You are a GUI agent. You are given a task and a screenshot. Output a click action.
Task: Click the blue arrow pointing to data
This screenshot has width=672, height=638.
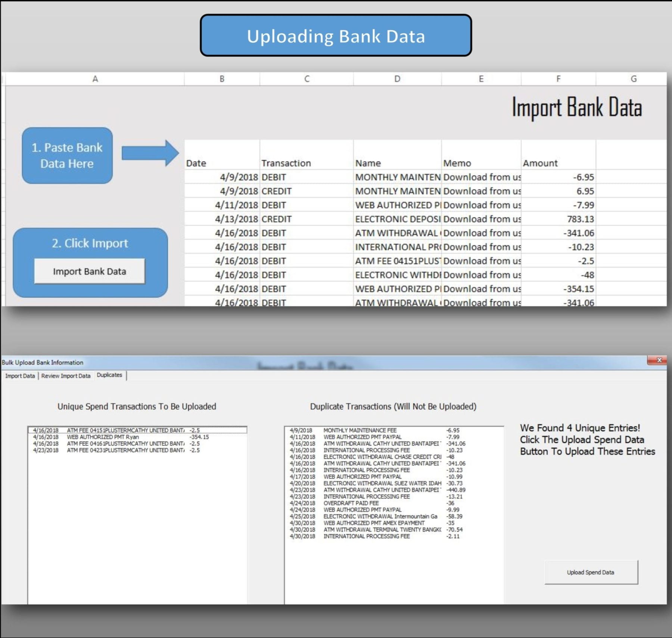[150, 153]
